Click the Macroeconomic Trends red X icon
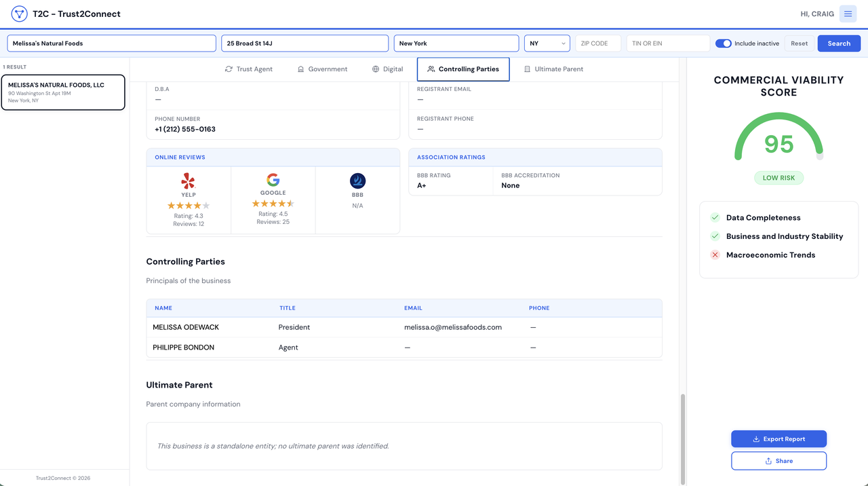The width and height of the screenshot is (868, 486). tap(715, 255)
